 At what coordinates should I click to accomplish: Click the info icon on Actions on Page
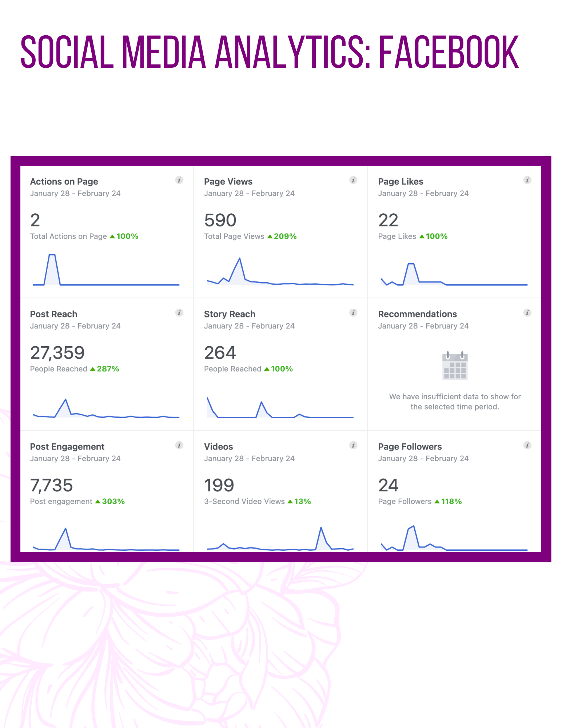tap(179, 180)
